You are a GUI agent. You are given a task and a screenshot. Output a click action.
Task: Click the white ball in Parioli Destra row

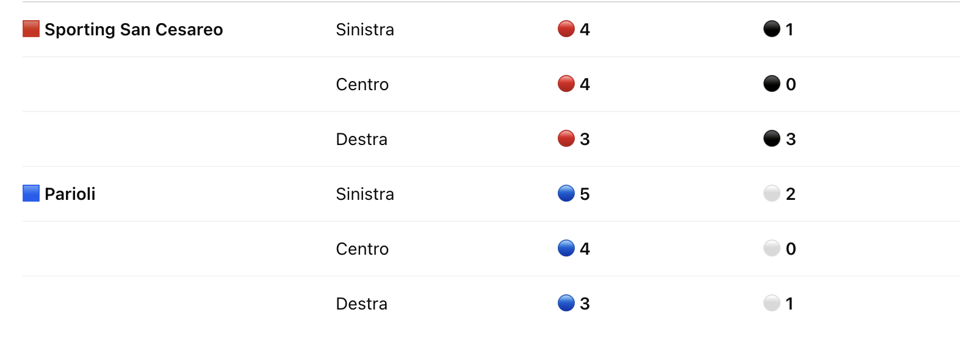pos(772,303)
